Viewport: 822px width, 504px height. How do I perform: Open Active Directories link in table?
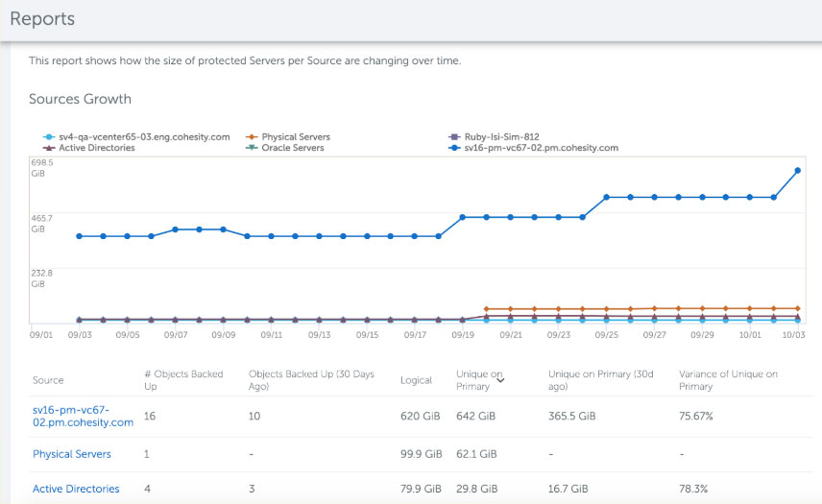click(x=76, y=489)
